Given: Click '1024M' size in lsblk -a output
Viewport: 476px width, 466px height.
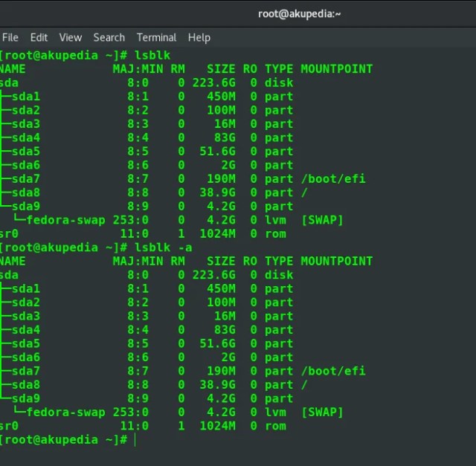Looking at the screenshot, I should pos(217,426).
